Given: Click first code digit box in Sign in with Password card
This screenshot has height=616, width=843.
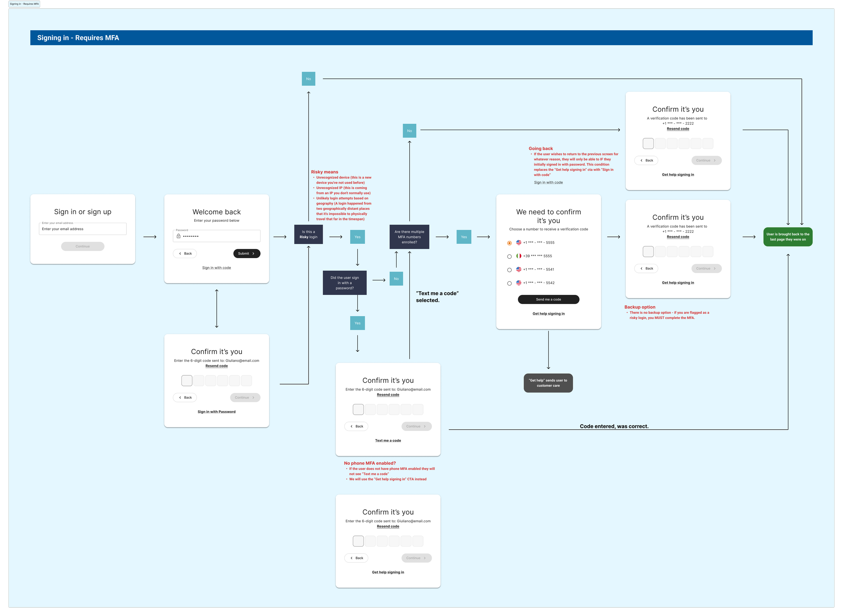Looking at the screenshot, I should click(x=186, y=381).
